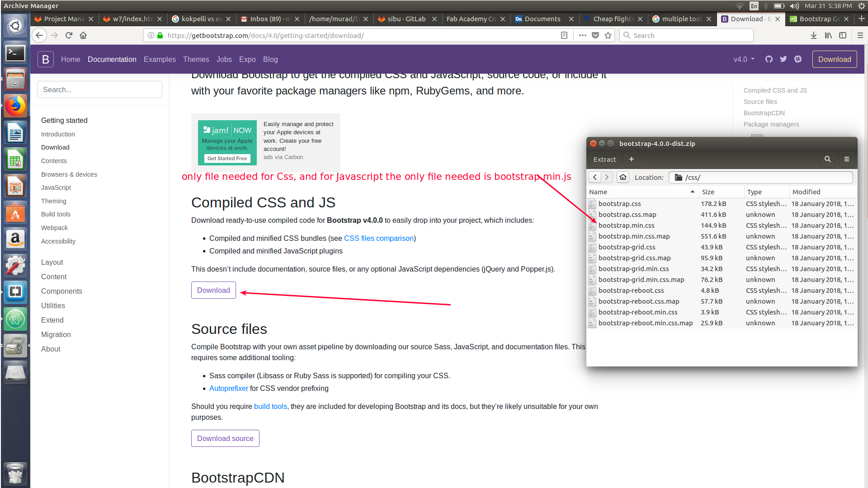868x488 pixels.
Task: Click the browser home icon
Action: tap(83, 35)
